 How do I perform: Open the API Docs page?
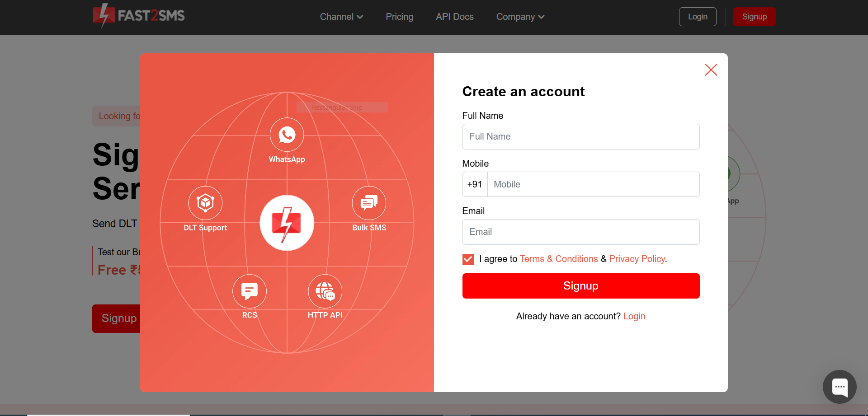(454, 17)
